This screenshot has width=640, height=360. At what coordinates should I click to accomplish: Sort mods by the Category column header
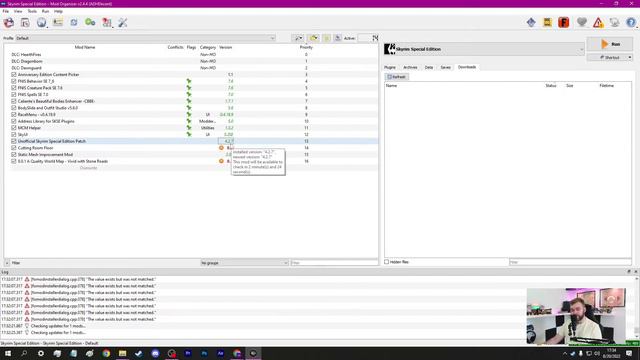click(x=208, y=47)
